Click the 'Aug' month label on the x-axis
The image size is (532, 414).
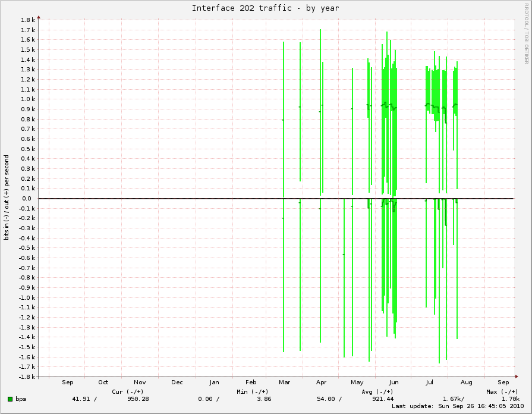click(x=466, y=382)
